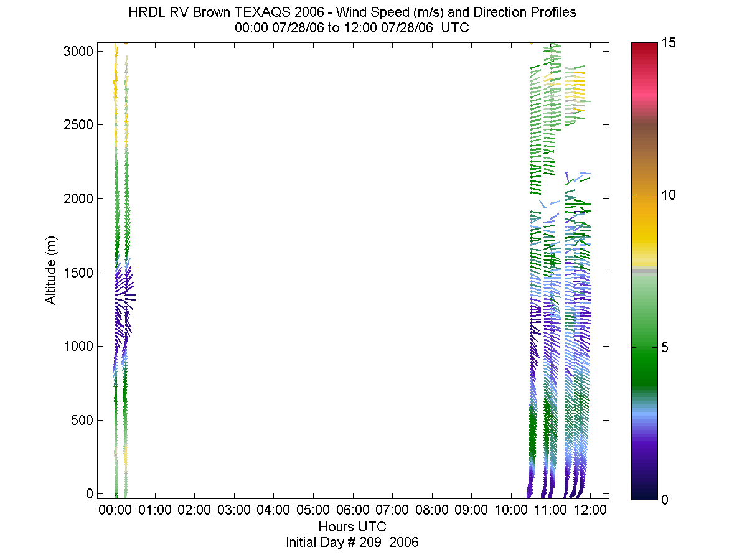Click the 'Hours UTC' axis label
The height and width of the screenshot is (560, 747).
coord(352,526)
